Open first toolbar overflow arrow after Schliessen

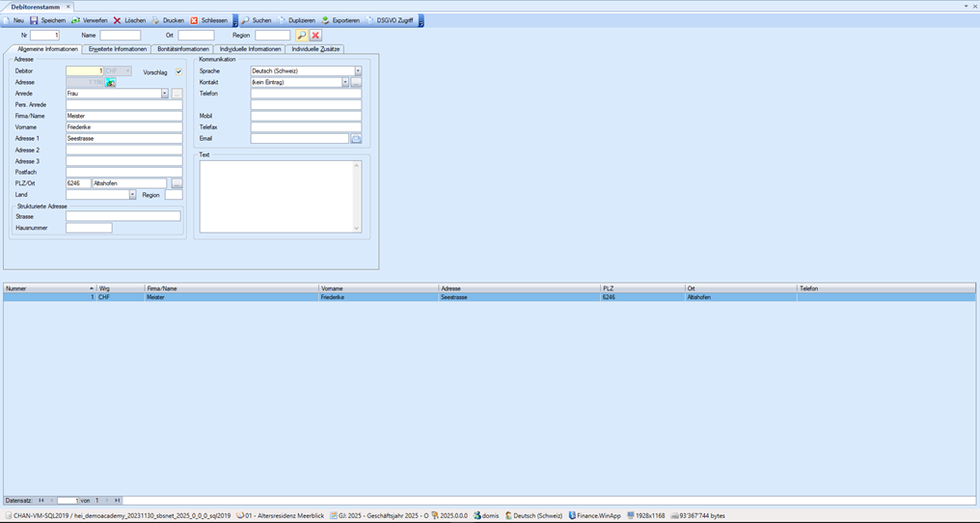(235, 21)
